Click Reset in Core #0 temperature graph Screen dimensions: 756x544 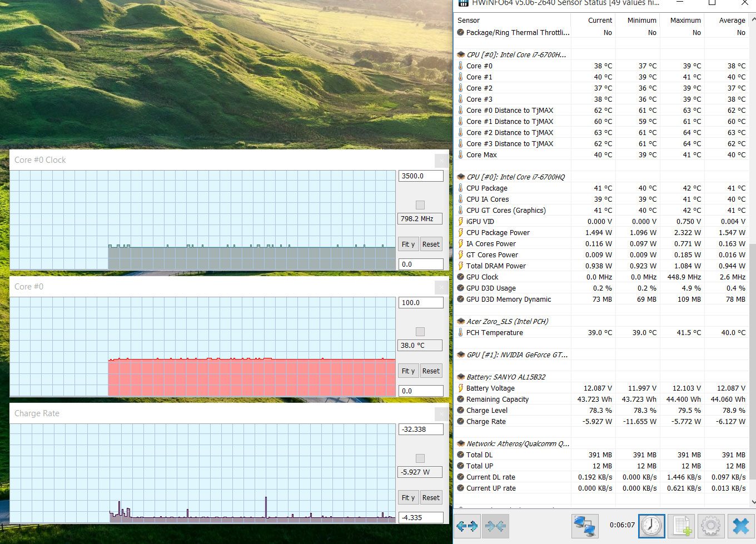point(431,371)
